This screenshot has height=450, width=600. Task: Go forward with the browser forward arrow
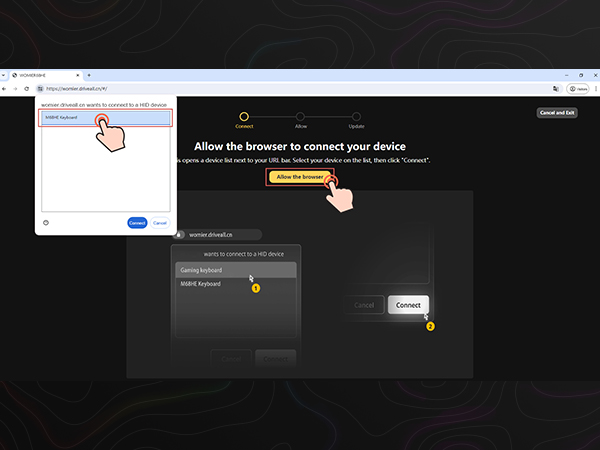pyautogui.click(x=15, y=88)
